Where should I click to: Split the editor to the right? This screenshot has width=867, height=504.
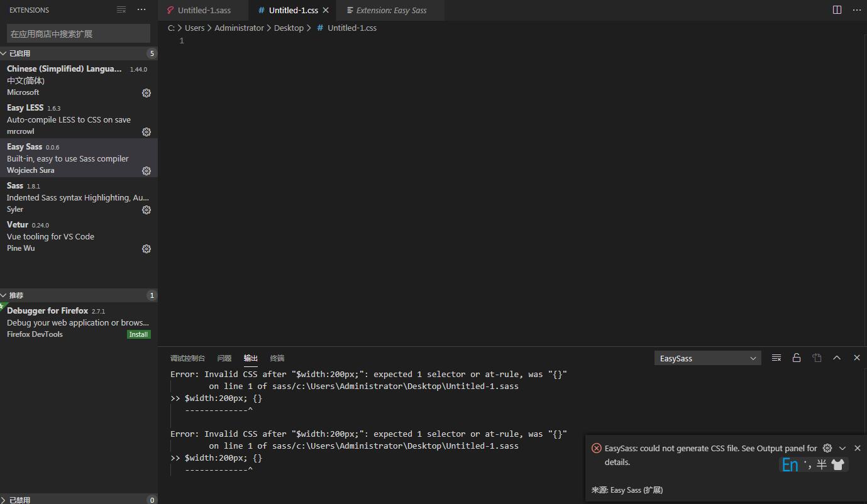[837, 10]
